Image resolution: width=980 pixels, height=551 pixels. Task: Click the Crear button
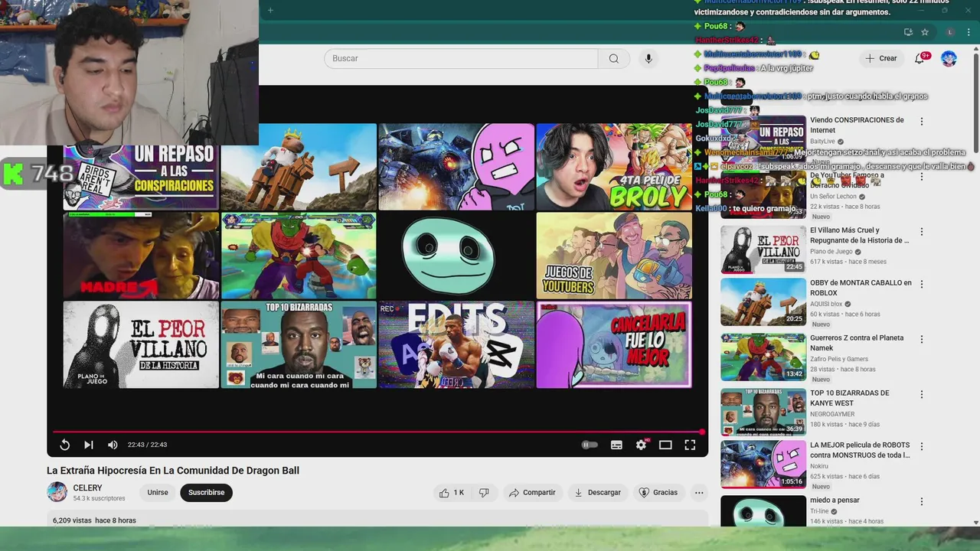tap(880, 58)
